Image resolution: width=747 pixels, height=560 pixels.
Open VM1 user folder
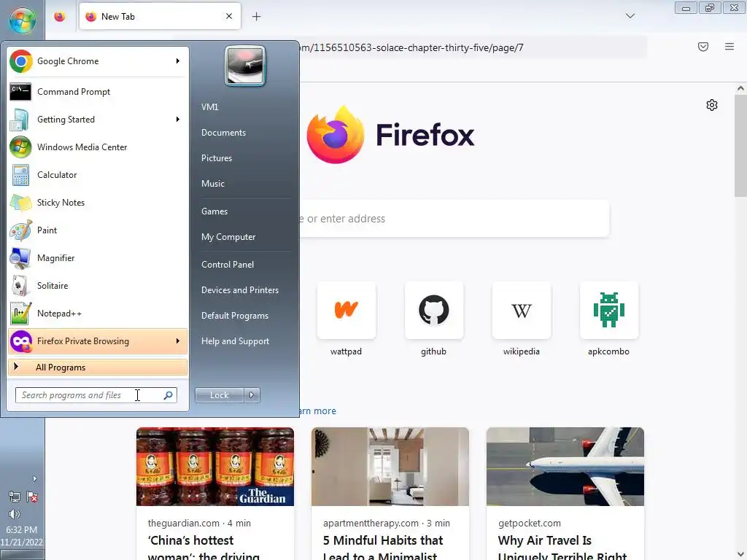coord(209,107)
